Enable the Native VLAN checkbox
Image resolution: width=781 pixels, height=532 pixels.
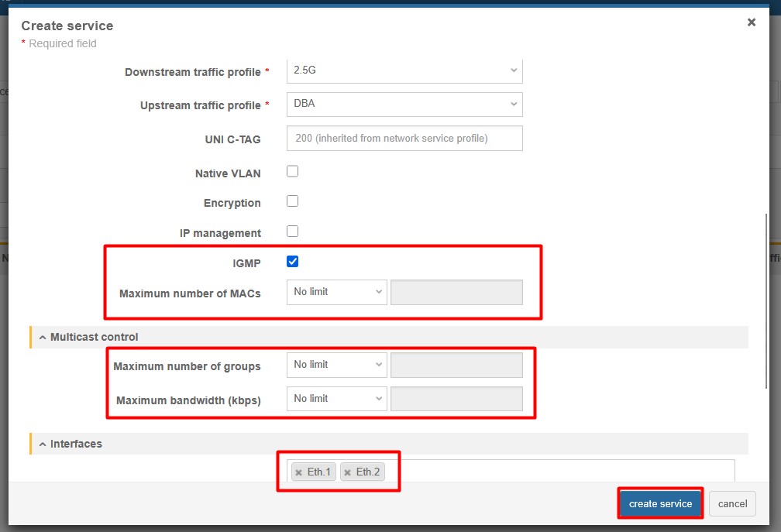292,172
